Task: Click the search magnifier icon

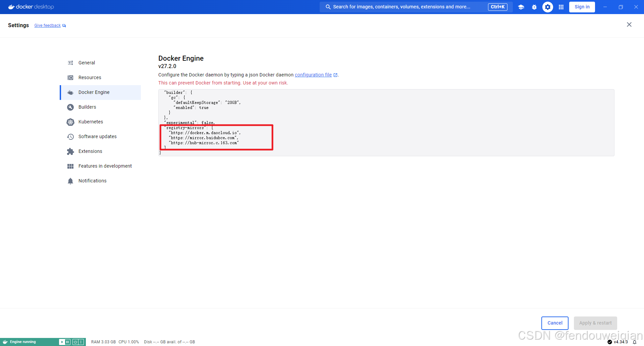Action: [x=328, y=7]
